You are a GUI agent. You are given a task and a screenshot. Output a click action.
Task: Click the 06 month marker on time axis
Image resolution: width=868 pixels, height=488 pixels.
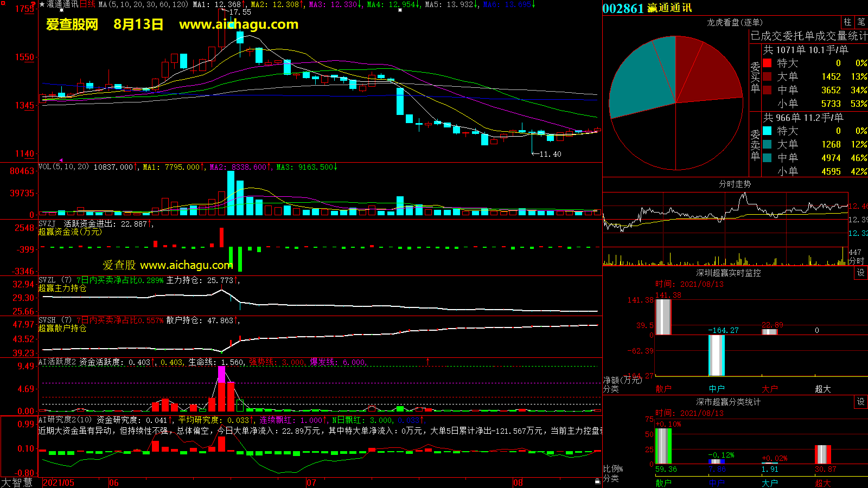tap(114, 483)
